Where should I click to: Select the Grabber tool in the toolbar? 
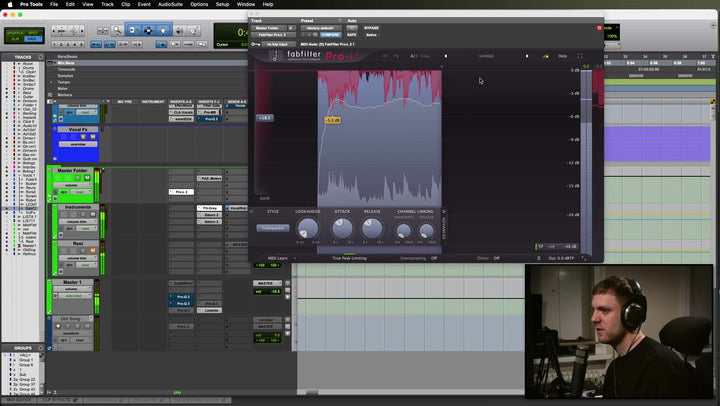click(163, 30)
